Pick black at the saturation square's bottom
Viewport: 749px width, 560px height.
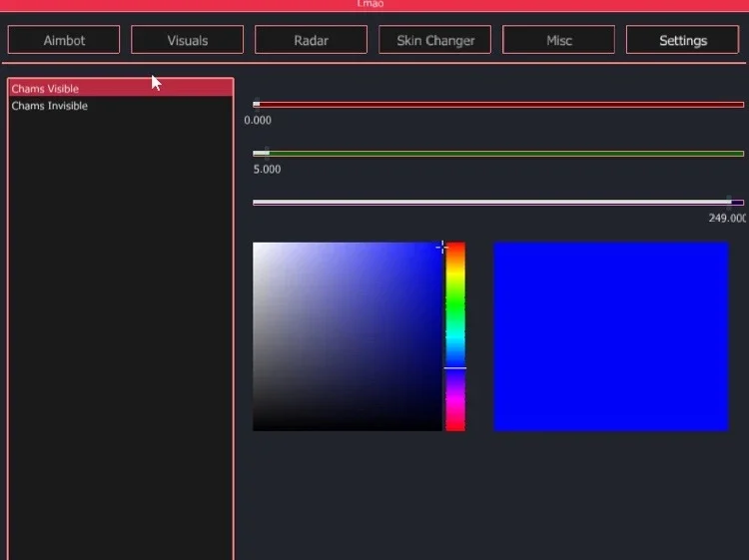(348, 428)
